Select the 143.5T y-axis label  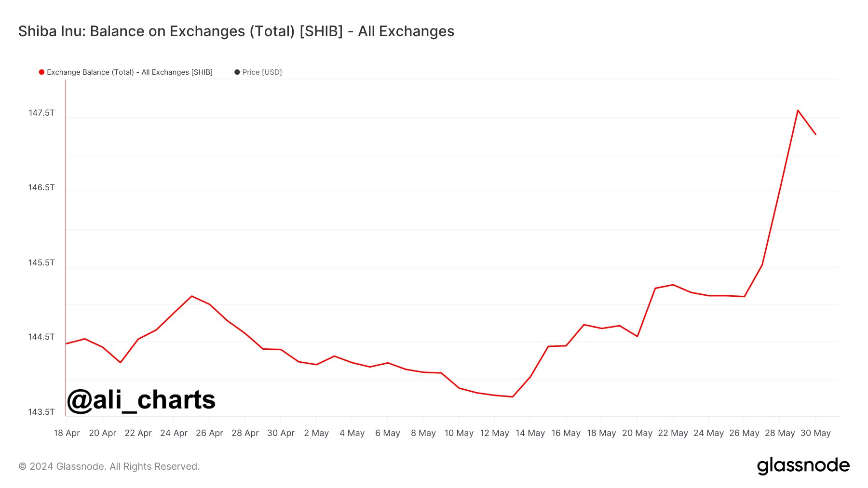coord(41,412)
